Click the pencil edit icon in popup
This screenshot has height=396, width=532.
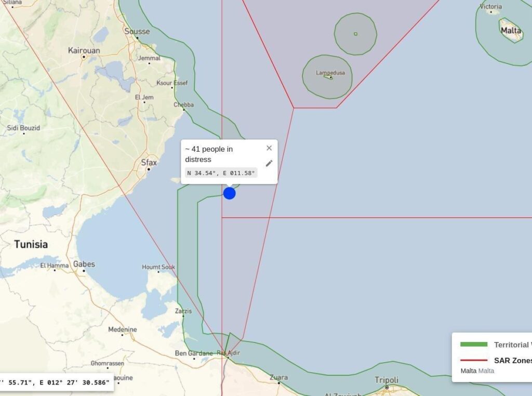coord(269,163)
